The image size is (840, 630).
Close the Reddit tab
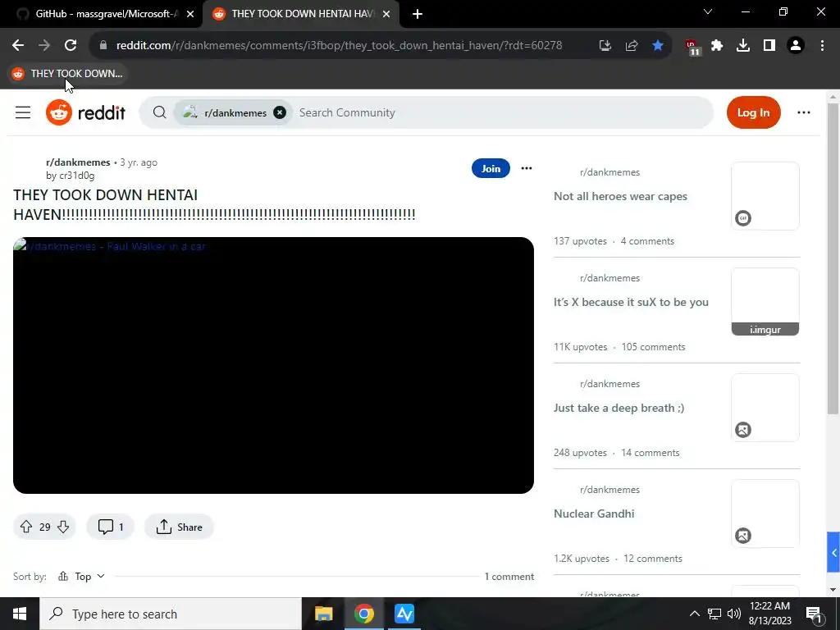[386, 14]
